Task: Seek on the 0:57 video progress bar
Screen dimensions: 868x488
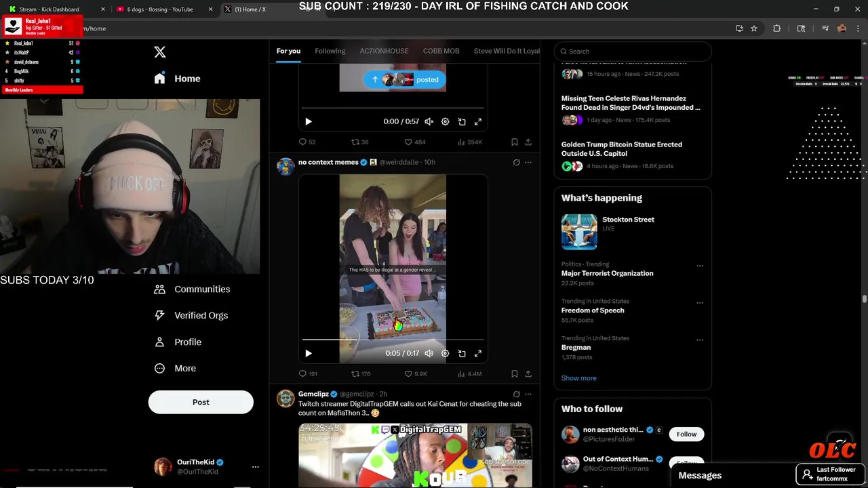Action: (393, 108)
